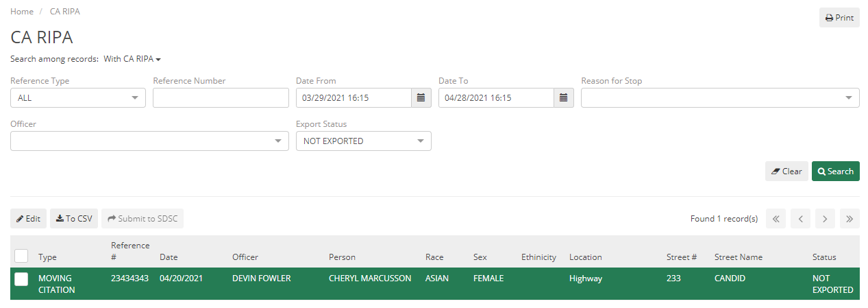
Task: Click the CANDID street name cell
Action: pyautogui.click(x=730, y=279)
